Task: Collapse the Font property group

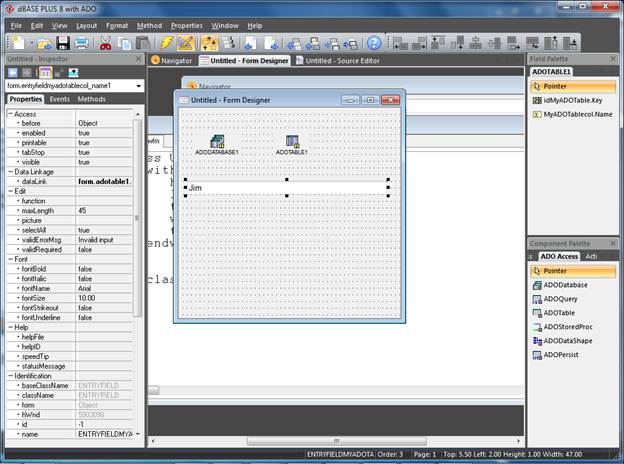Action: [x=10, y=259]
